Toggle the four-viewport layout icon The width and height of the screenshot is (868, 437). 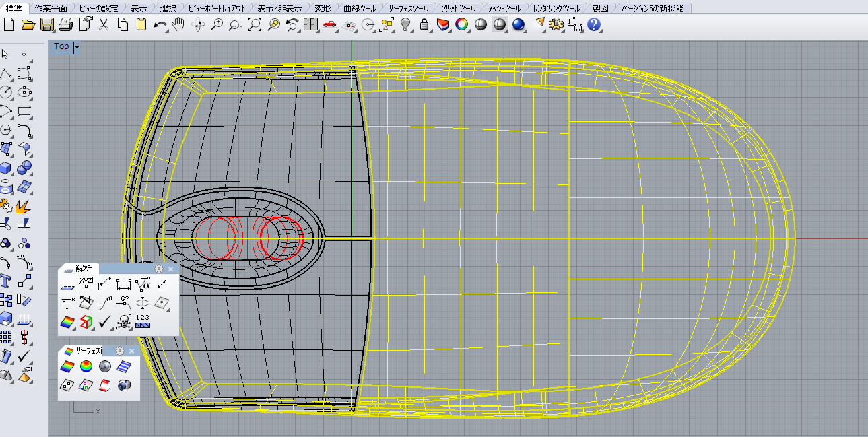(x=310, y=25)
